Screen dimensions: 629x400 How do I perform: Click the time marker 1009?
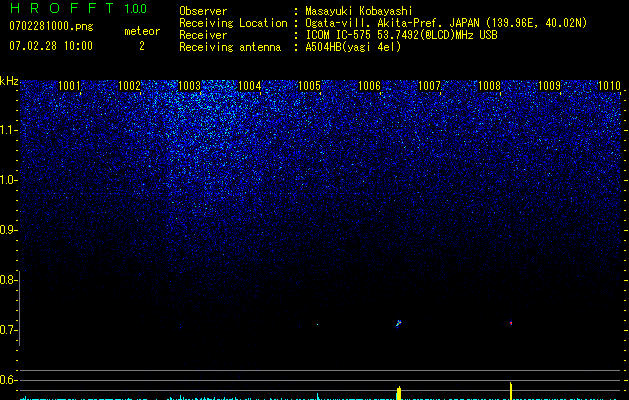[549, 85]
